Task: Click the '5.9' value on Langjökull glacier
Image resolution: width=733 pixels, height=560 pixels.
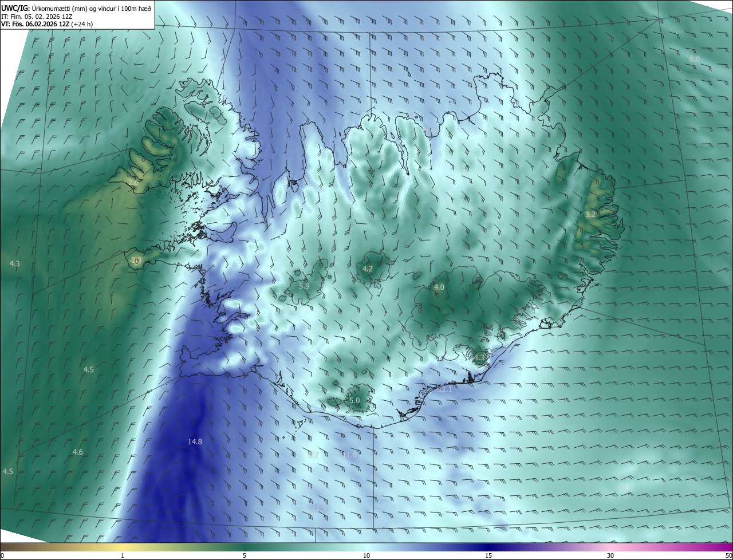Action: coord(304,286)
